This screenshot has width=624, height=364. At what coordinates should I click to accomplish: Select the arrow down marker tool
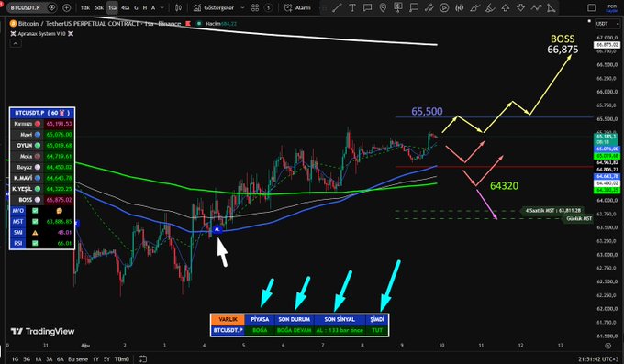pyautogui.click(x=520, y=7)
